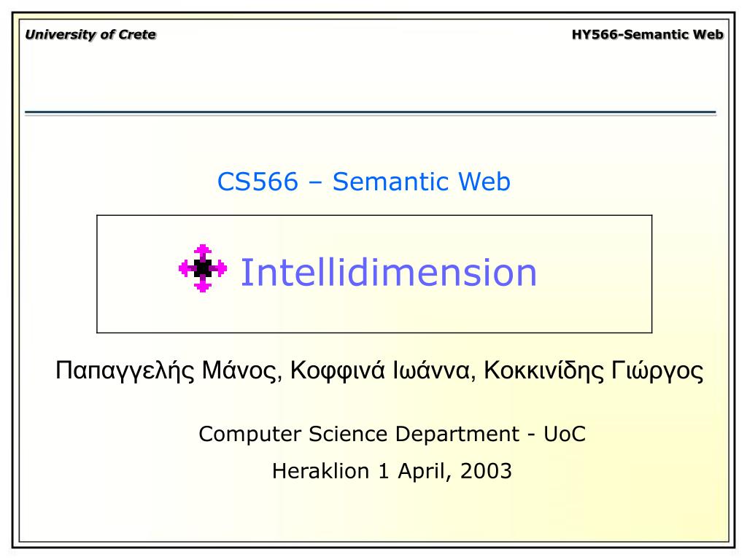Click the downward pink arrow of the logo
This screenshot has height=560, width=747.
coord(203,285)
